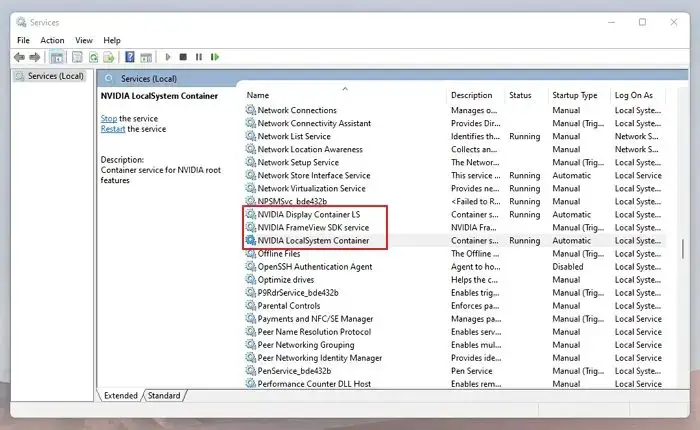This screenshot has height=430, width=700.
Task: Click gear icon beside OpenSSH Authentication Agent
Action: tap(250, 267)
